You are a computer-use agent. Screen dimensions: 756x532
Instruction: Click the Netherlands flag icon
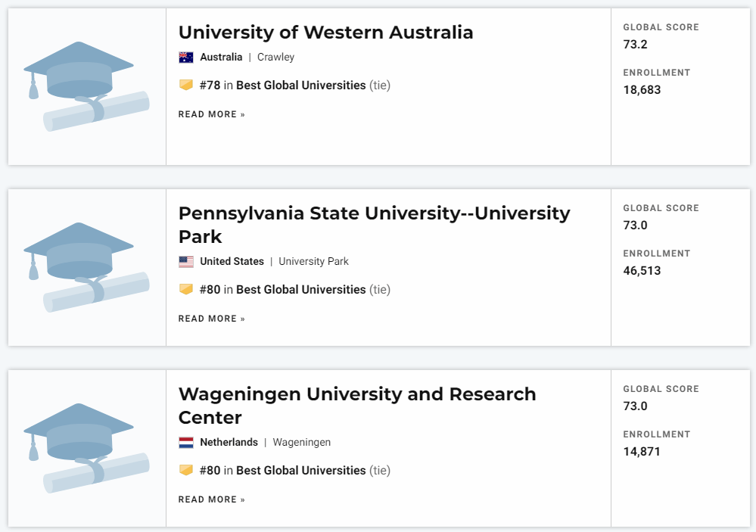tap(186, 443)
